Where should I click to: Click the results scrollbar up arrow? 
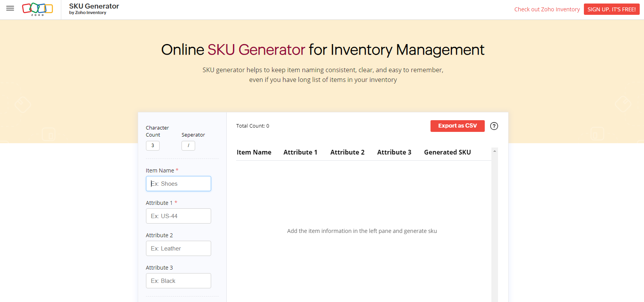click(495, 151)
